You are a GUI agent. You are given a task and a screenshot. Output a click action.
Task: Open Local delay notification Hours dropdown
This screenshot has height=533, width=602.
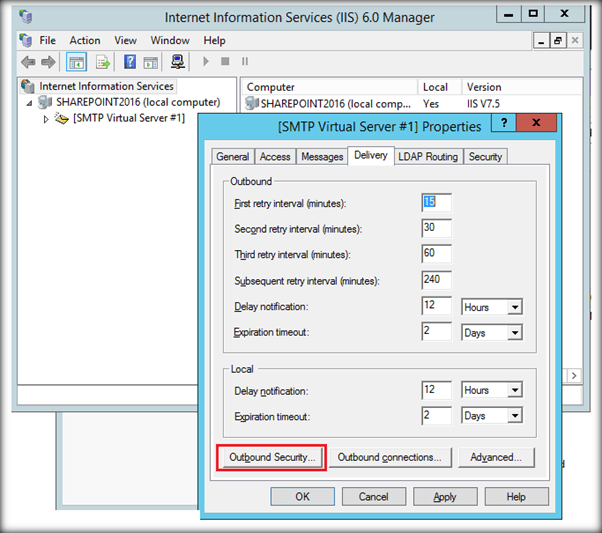(515, 390)
